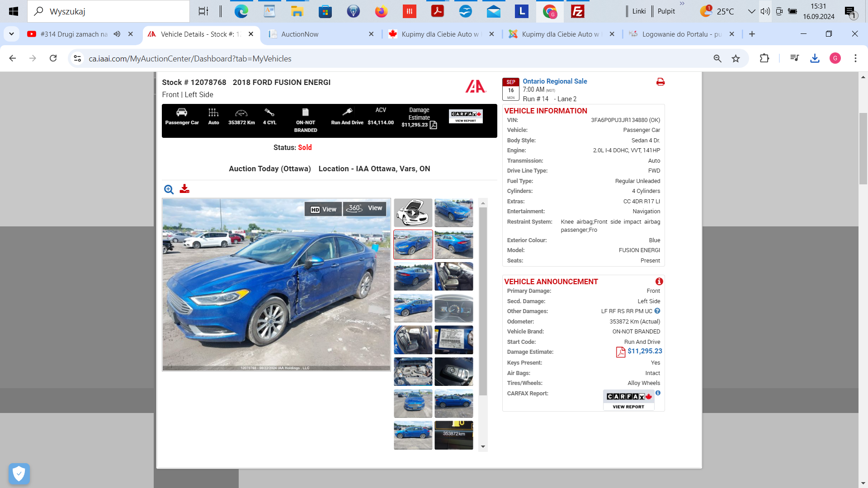The width and height of the screenshot is (868, 488).
Task: Open the weather 25°C widget
Action: [717, 11]
